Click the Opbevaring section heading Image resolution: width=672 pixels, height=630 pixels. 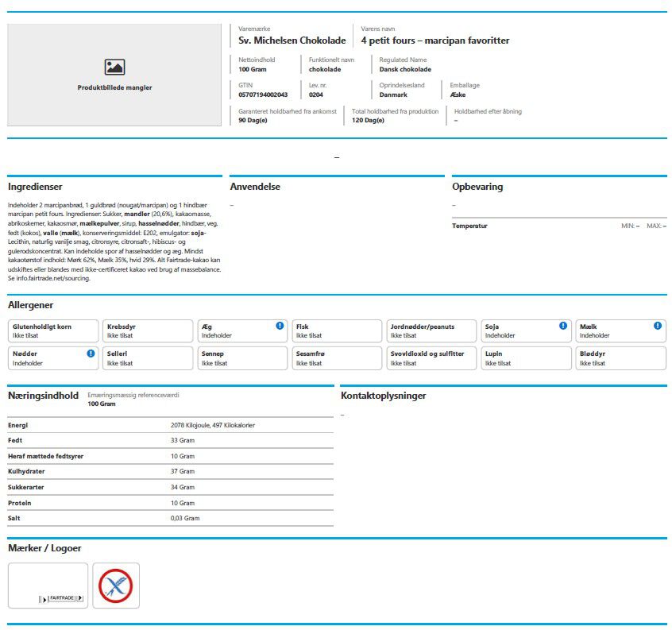click(x=477, y=187)
